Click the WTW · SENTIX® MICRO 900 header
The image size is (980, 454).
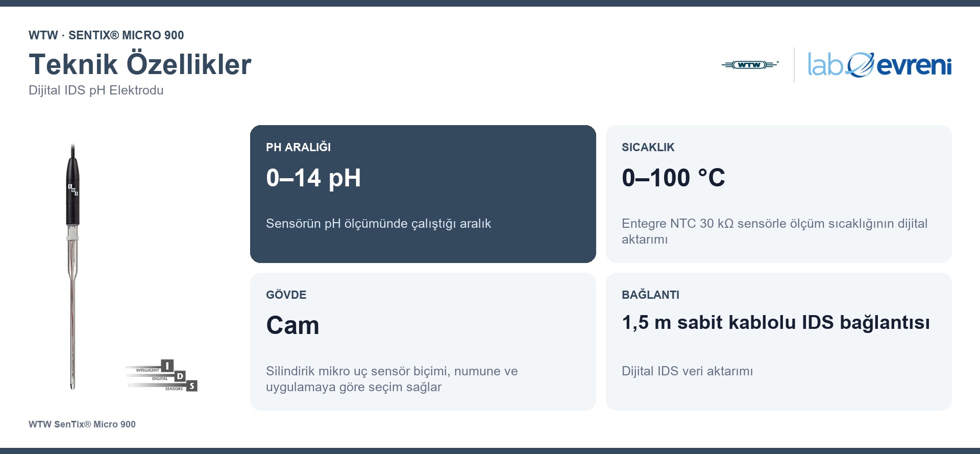point(106,35)
